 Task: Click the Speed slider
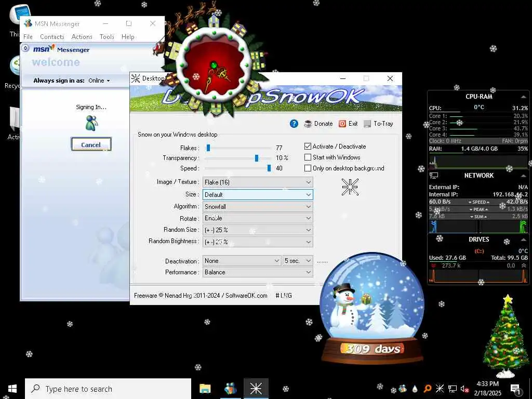click(238, 168)
